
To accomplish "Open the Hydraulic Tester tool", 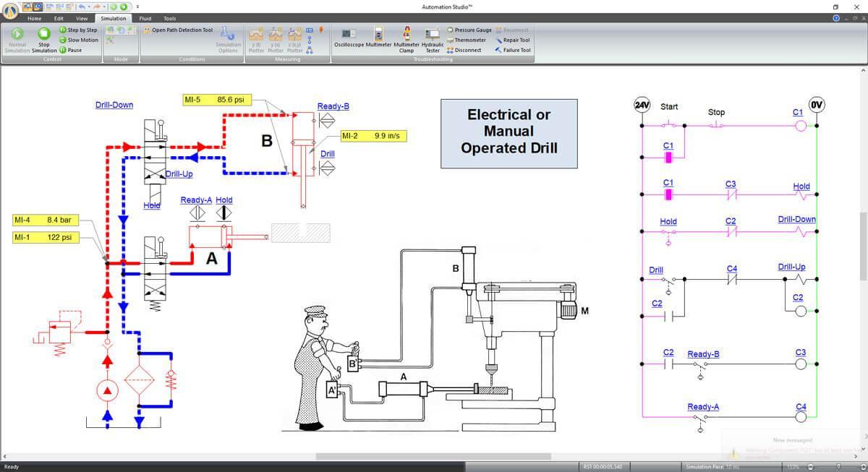I will coord(433,40).
